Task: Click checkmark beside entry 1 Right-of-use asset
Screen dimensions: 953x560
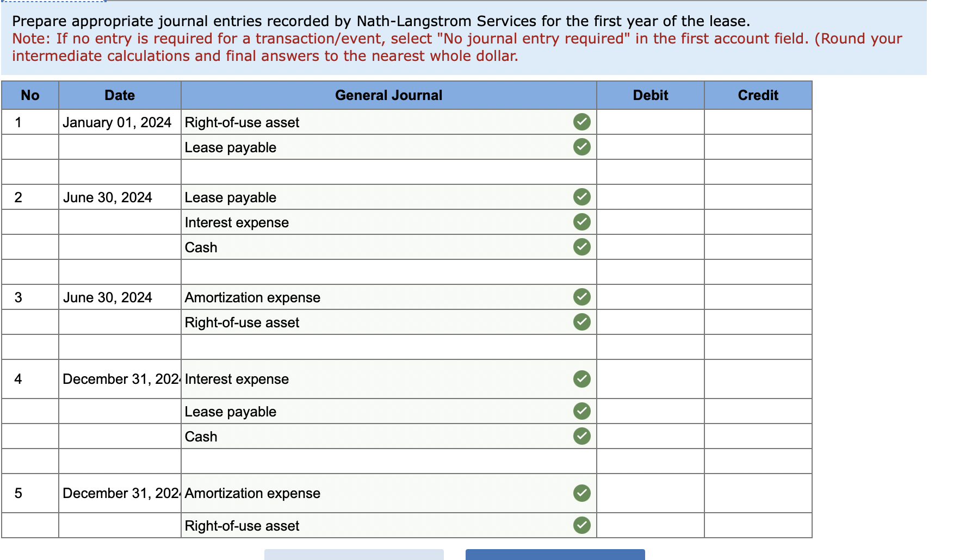Action: [x=581, y=122]
